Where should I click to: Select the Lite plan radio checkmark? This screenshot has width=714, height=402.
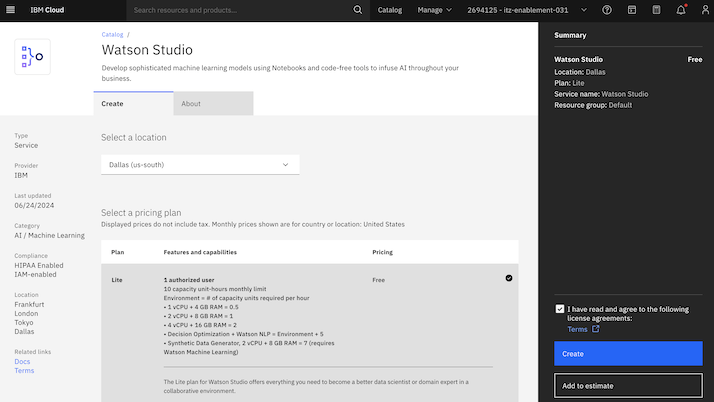[509, 278]
